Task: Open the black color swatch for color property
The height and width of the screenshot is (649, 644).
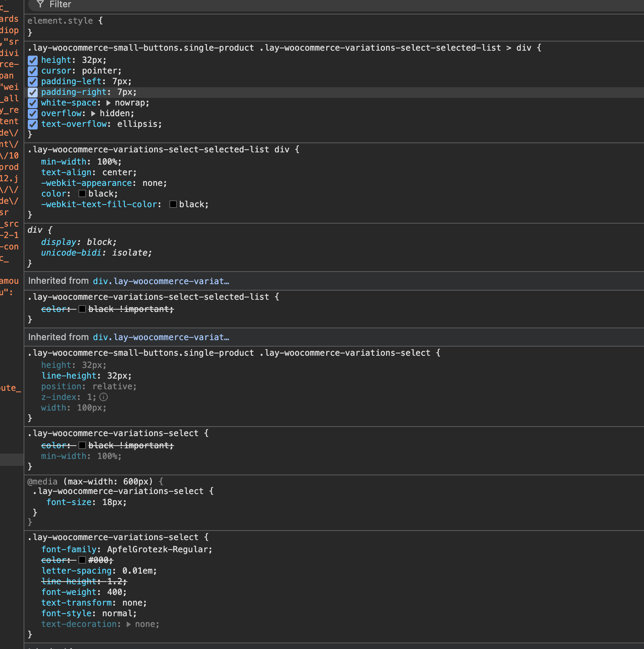Action: pyautogui.click(x=82, y=193)
